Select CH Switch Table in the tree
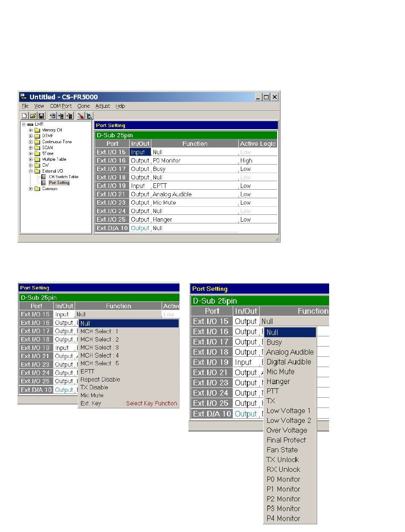 coord(64,177)
